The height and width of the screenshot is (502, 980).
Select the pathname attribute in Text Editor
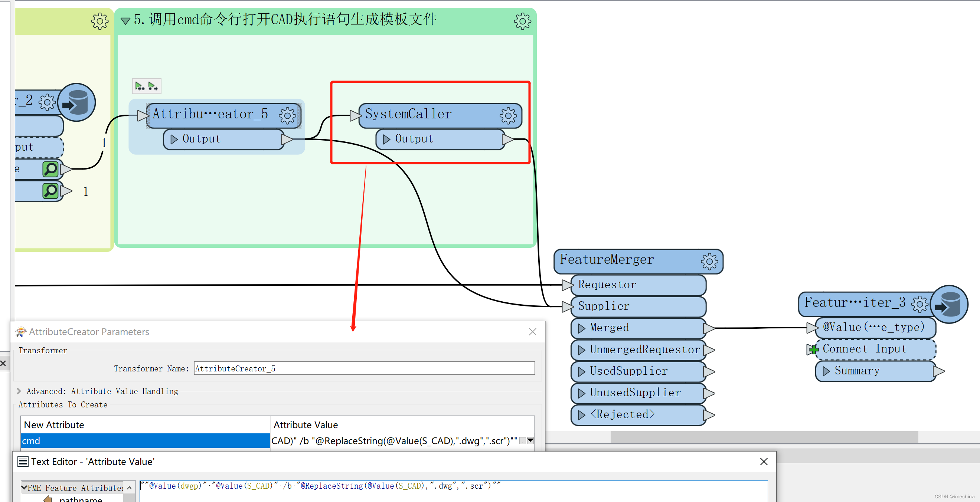80,499
